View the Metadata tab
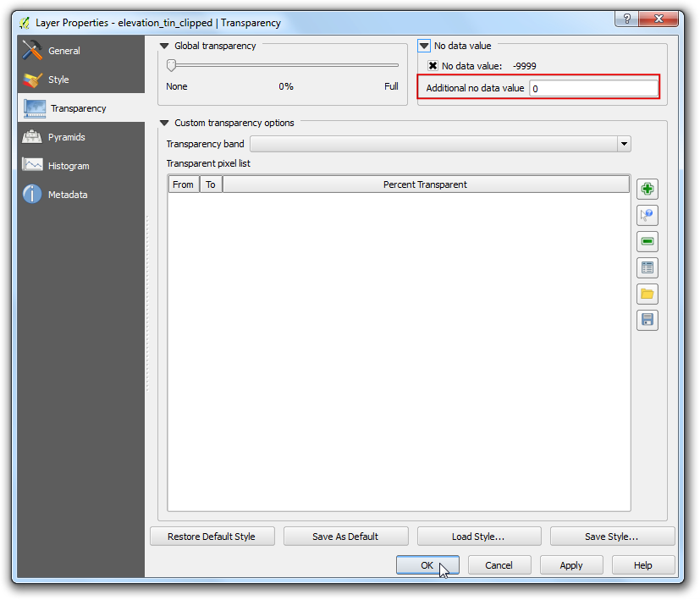This screenshot has width=700, height=600. pyautogui.click(x=81, y=195)
